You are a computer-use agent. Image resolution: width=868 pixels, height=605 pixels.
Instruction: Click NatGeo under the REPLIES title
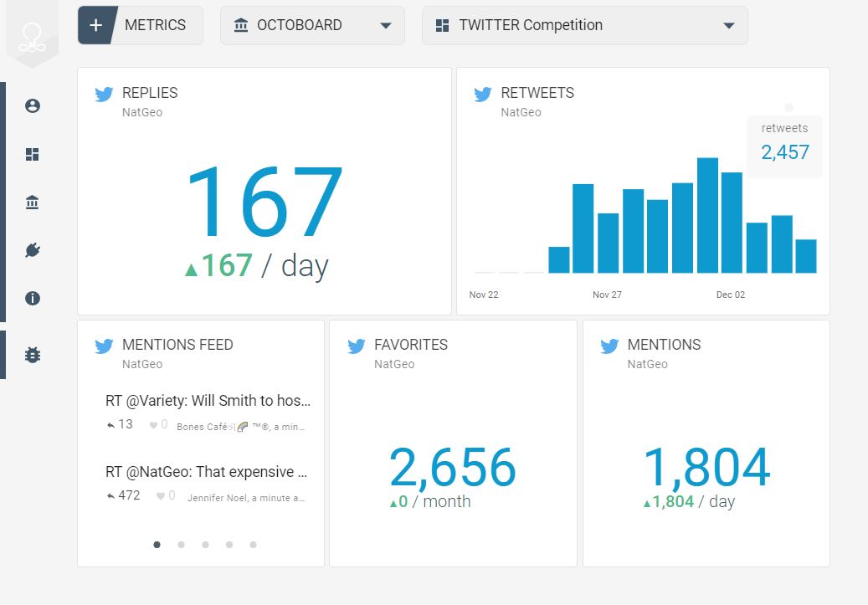(x=142, y=112)
